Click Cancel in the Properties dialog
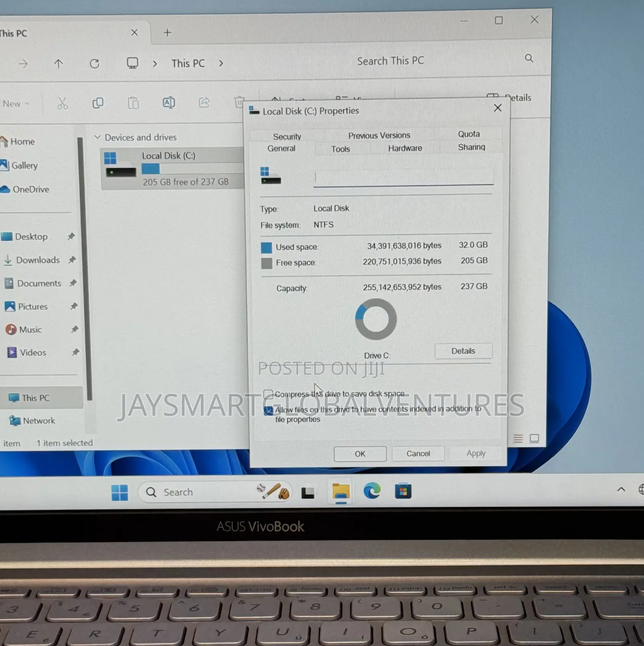 point(418,453)
